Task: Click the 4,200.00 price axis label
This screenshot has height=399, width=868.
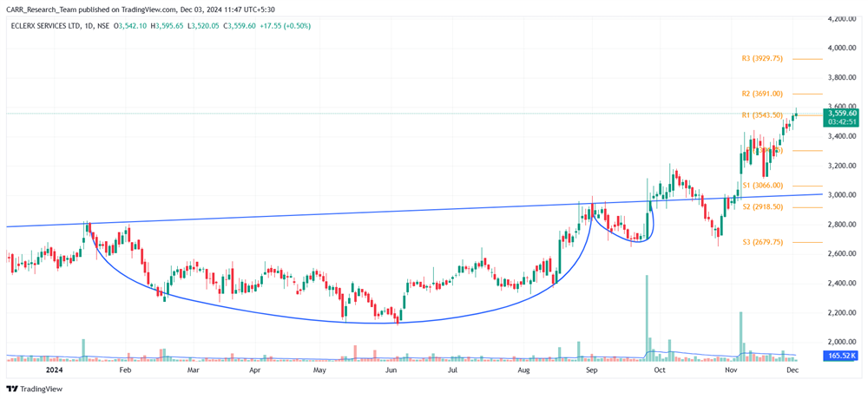Action: pyautogui.click(x=843, y=18)
